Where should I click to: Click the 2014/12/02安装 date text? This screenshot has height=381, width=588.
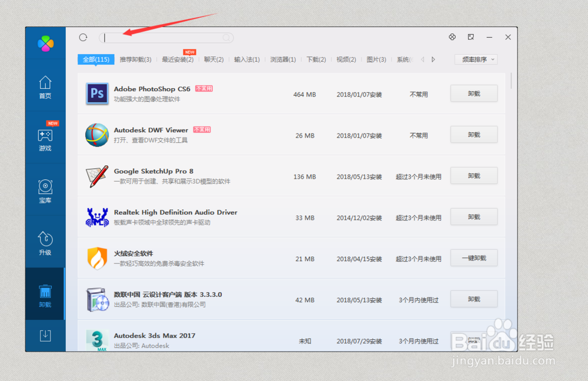[x=359, y=218]
